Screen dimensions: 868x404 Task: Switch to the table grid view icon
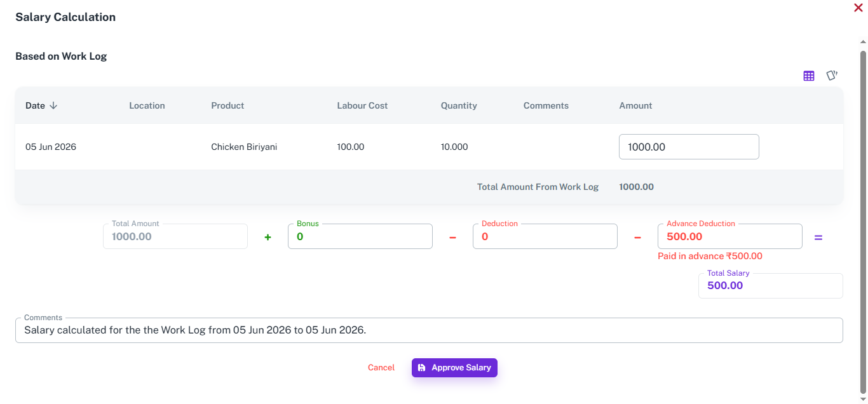(x=809, y=76)
